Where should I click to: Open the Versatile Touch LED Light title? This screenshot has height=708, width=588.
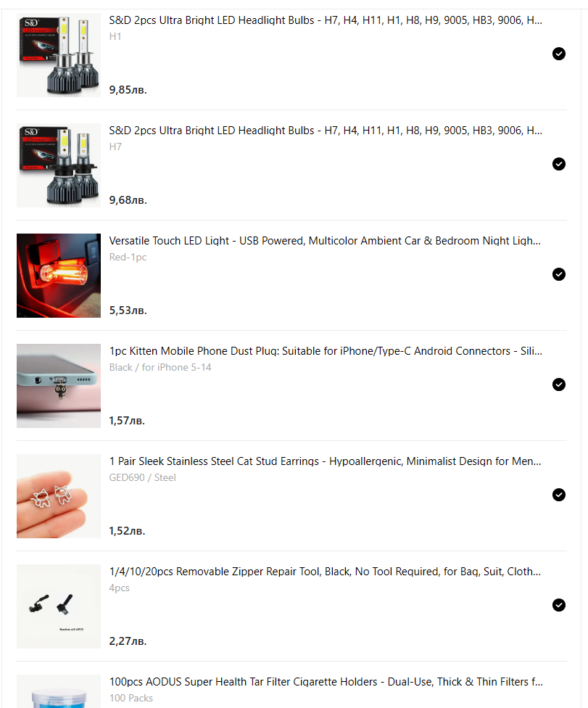[325, 241]
